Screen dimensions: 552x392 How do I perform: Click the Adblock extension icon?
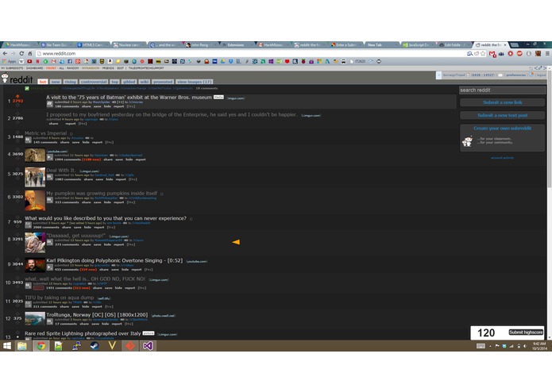[519, 53]
